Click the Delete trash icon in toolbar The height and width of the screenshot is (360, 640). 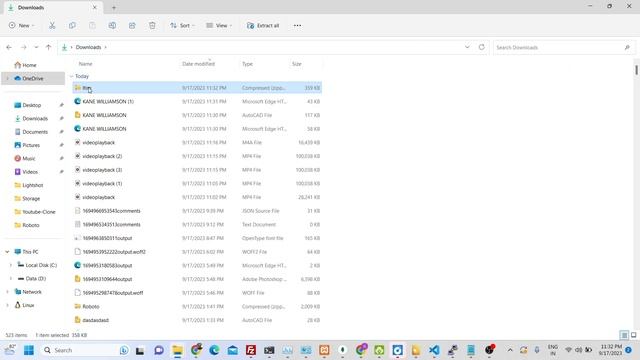pyautogui.click(x=152, y=25)
